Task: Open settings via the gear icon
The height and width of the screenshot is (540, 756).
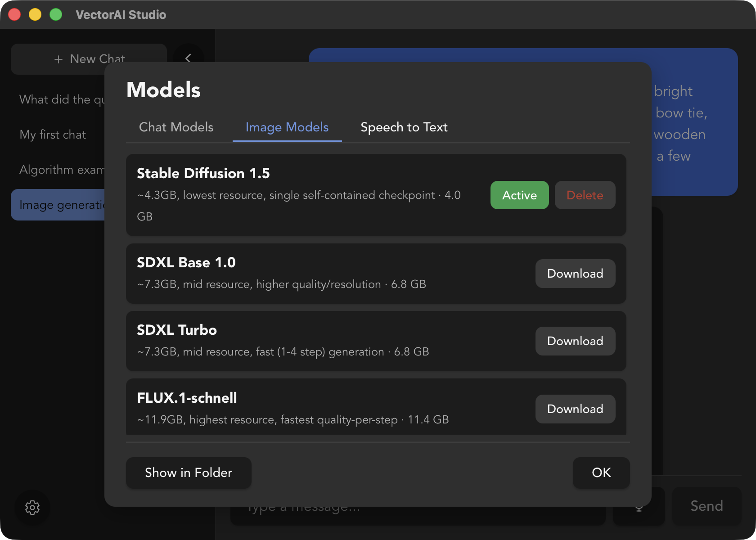Action: click(32, 508)
